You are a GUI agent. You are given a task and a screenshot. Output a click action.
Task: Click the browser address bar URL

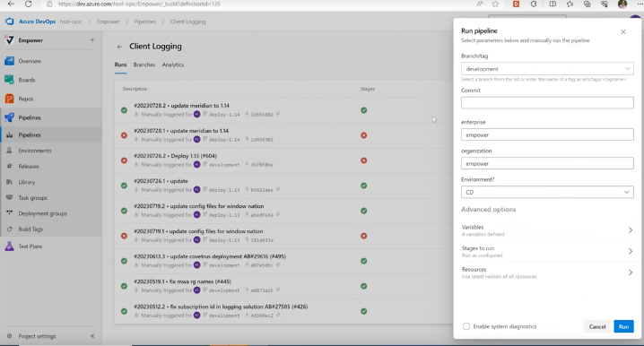coord(139,4)
